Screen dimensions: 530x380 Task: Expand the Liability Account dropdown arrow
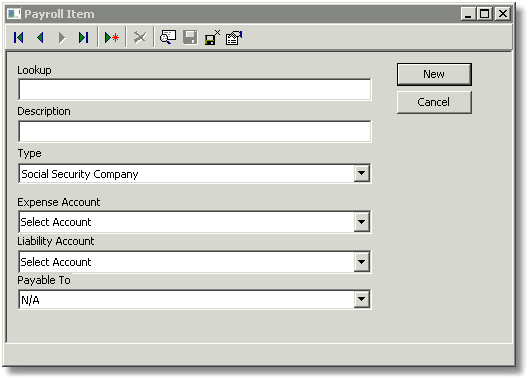click(361, 262)
